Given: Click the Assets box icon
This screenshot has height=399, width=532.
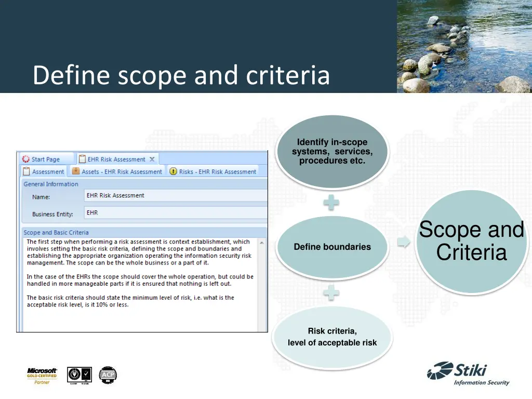Looking at the screenshot, I should point(75,171).
